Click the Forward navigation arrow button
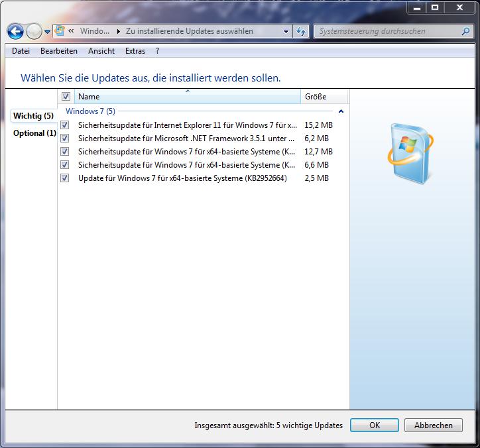The image size is (480, 448). point(34,31)
